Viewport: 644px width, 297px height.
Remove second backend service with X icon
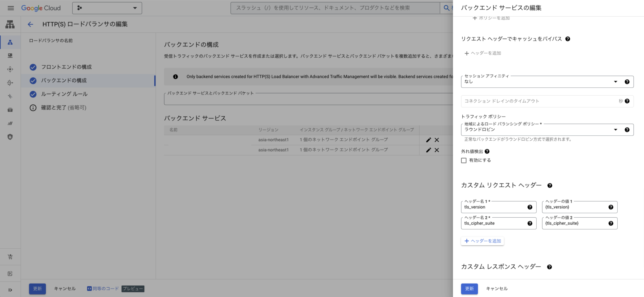[437, 150]
